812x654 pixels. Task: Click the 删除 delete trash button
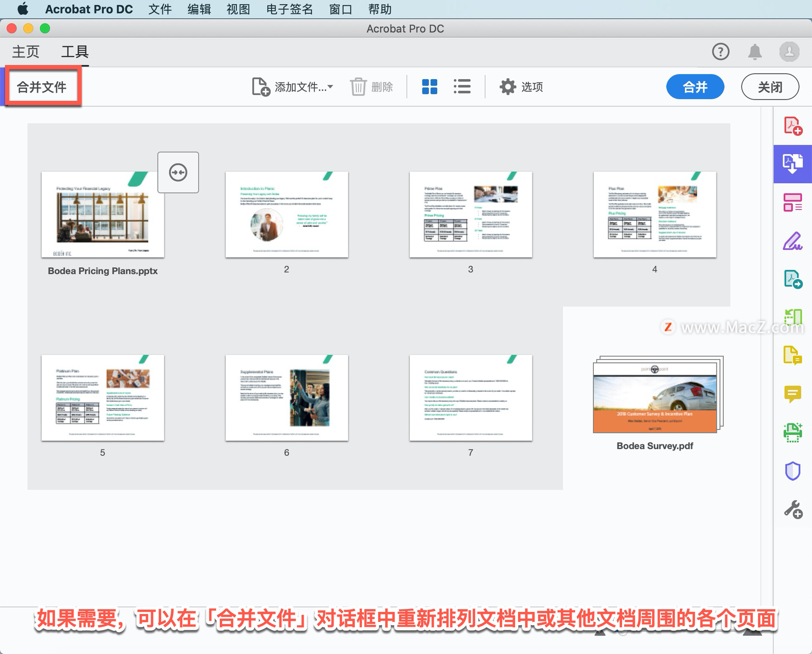(372, 87)
